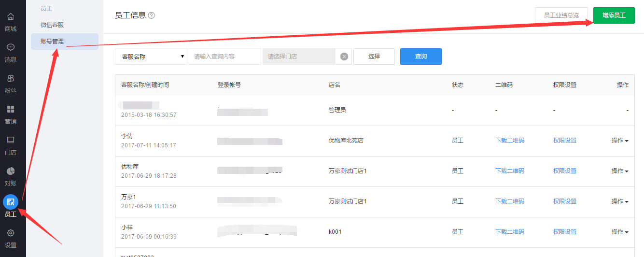This screenshot has width=644, height=257.
Task: Go to the 粉丝 fans icon
Action: (x=11, y=78)
